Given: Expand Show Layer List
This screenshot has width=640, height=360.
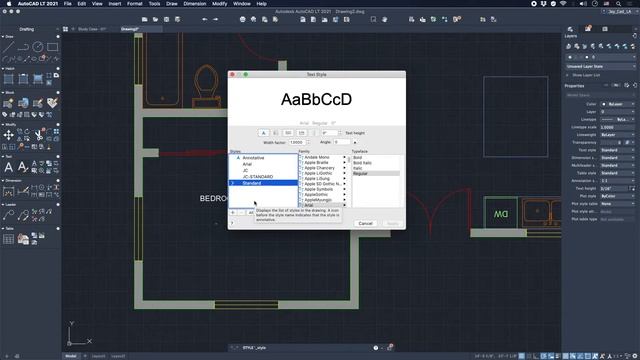Looking at the screenshot, I should coord(567,75).
